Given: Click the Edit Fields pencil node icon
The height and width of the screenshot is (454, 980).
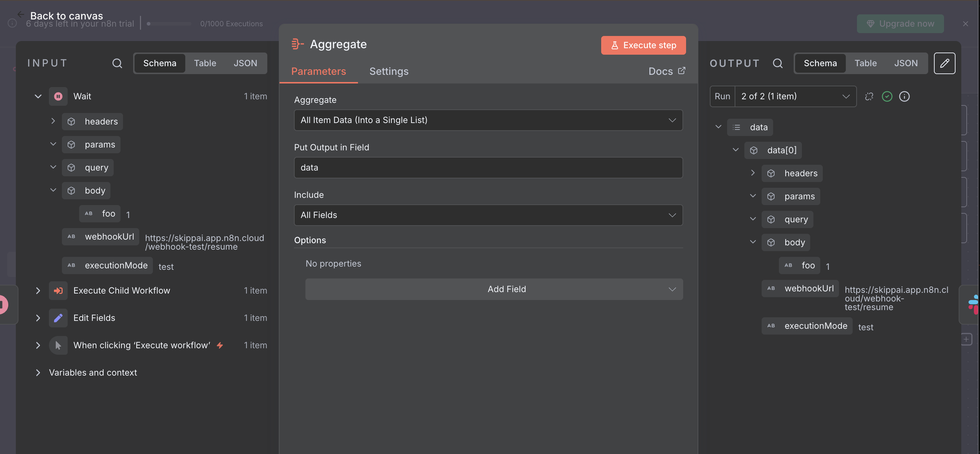Looking at the screenshot, I should coord(58,318).
